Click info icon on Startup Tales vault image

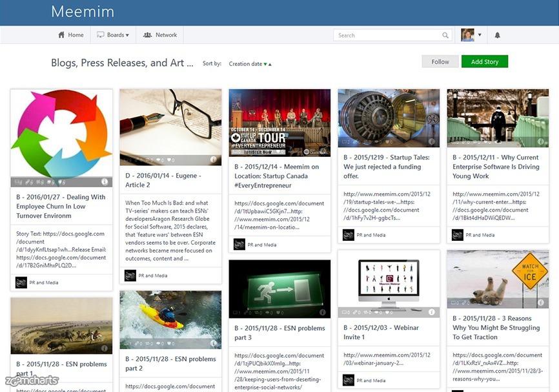point(432,141)
